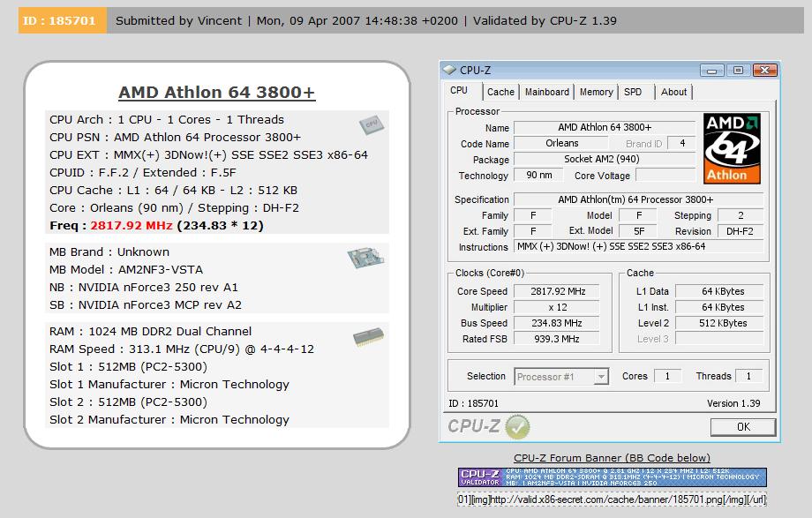Click the Instructions field MMX (+) 3DNow!
This screenshot has width=812, height=518.
pos(638,246)
